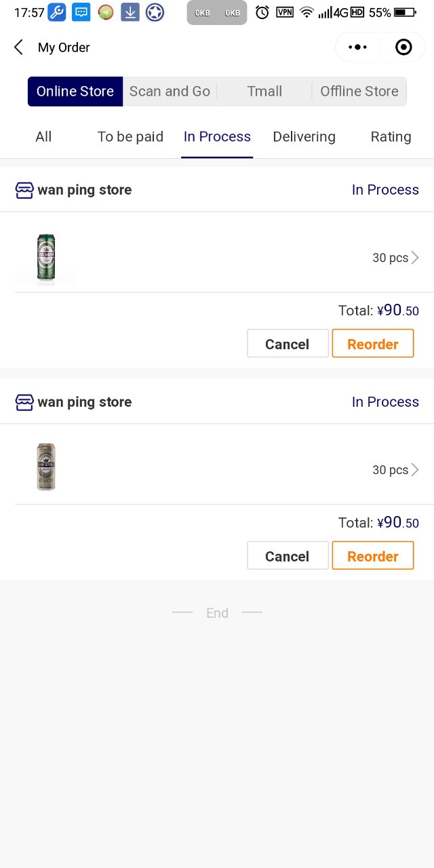Select the Offline Store tab
434x868 pixels.
pos(359,92)
